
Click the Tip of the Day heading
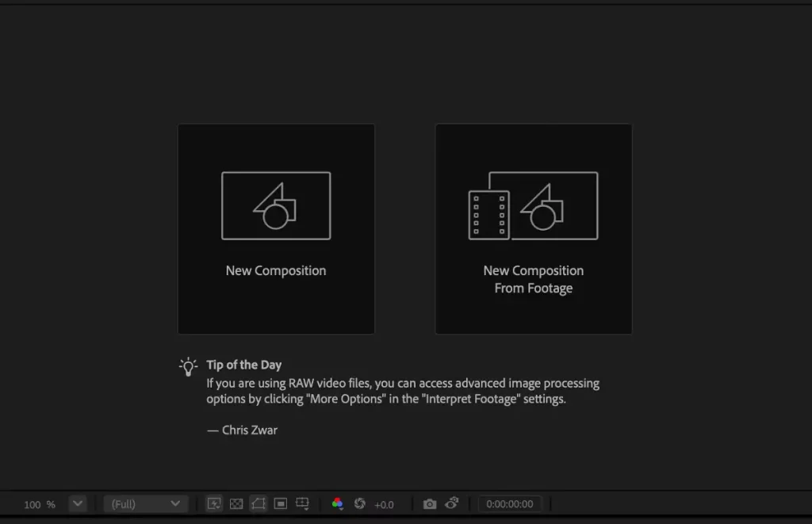click(243, 365)
